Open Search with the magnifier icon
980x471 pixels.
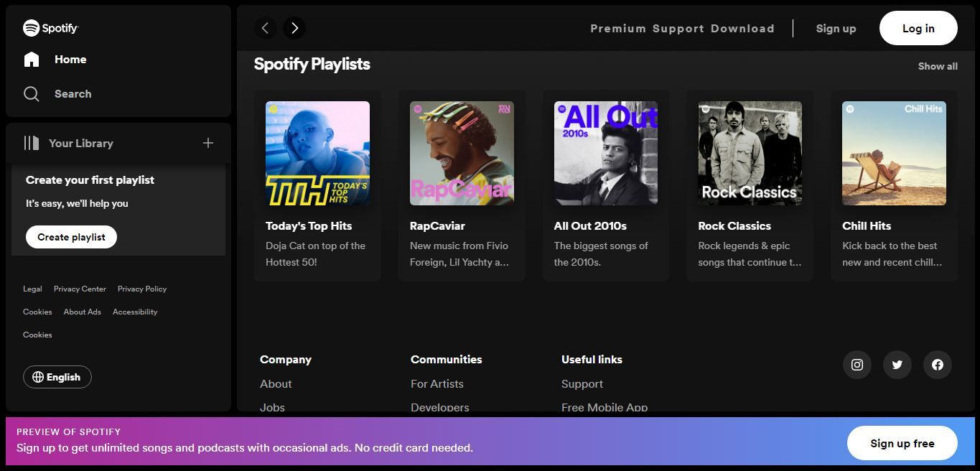click(32, 94)
